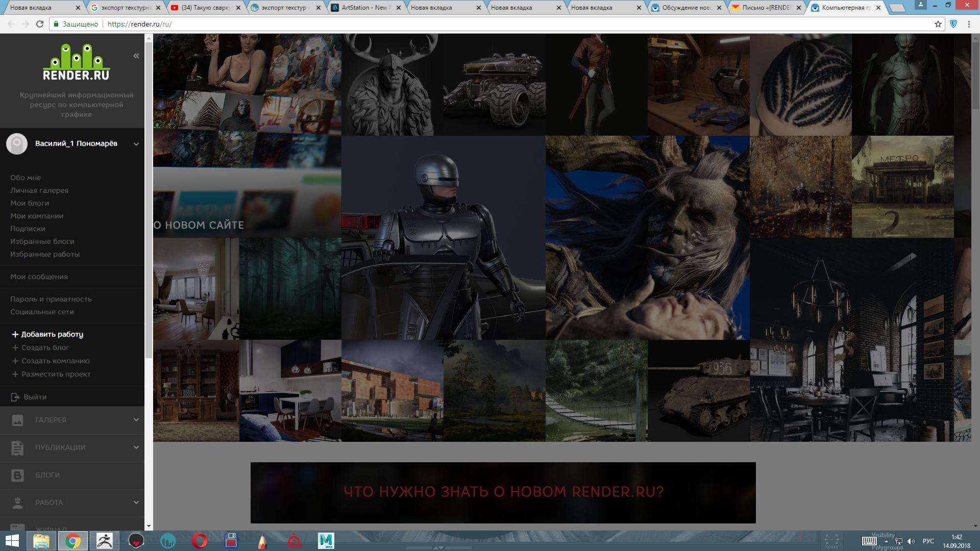The height and width of the screenshot is (551, 980).
Task: Click the Галерея image icon
Action: (17, 420)
